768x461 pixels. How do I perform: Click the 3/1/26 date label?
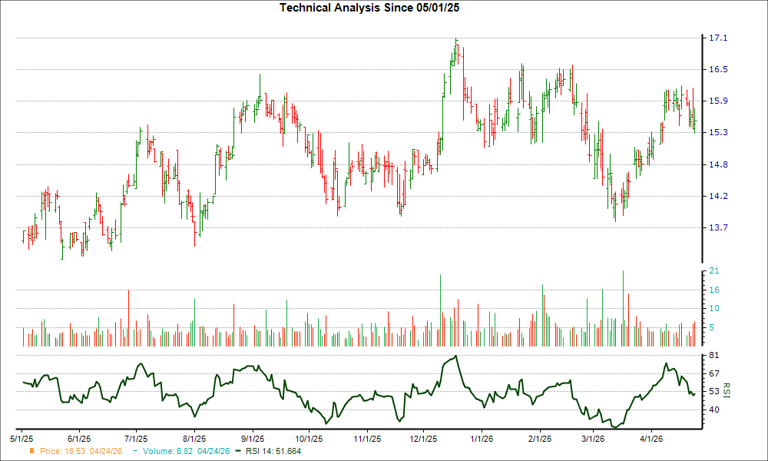[593, 438]
